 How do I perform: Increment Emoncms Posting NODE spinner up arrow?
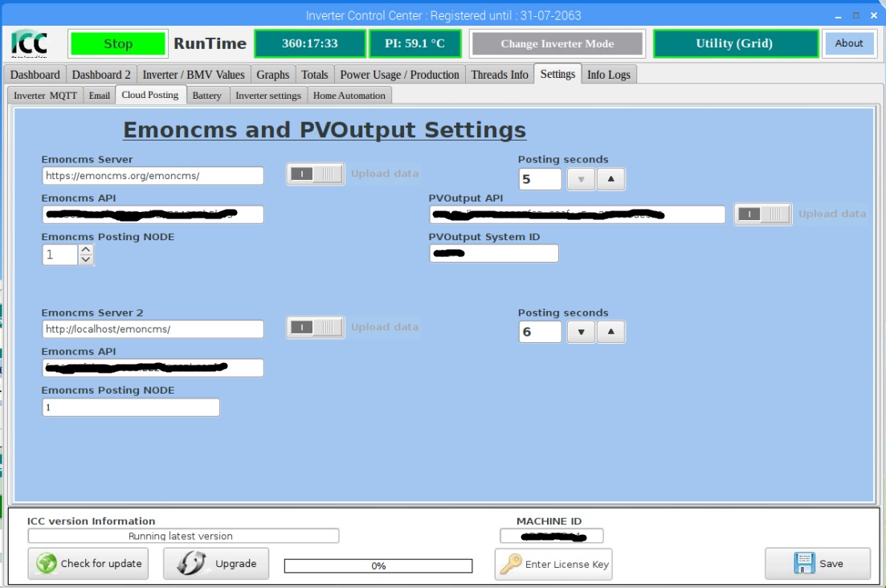85,250
